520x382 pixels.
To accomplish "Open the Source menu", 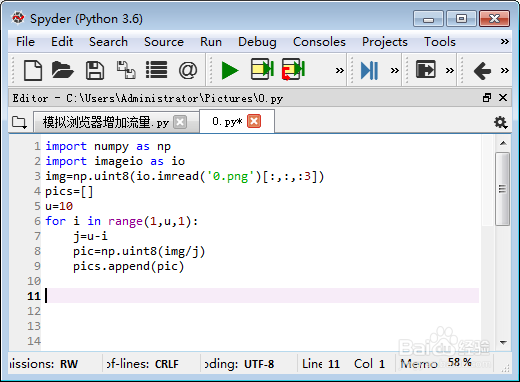I will 164,42.
